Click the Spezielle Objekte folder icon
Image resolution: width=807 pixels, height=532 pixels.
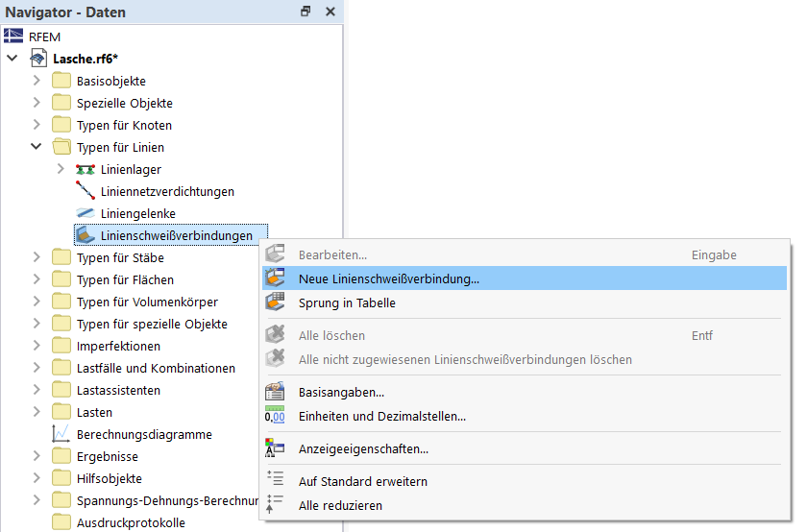[61, 103]
